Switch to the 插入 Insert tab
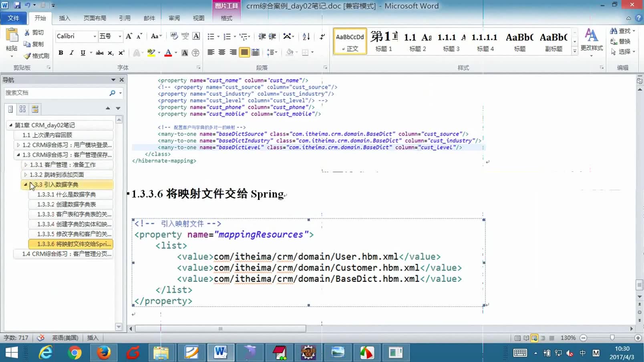The height and width of the screenshot is (362, 644). pyautogui.click(x=64, y=18)
